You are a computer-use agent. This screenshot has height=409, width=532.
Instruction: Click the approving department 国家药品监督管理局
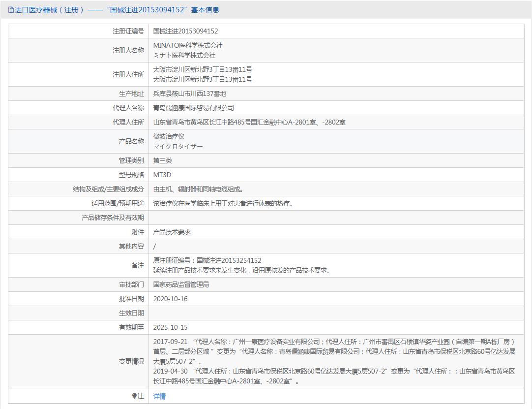181,284
